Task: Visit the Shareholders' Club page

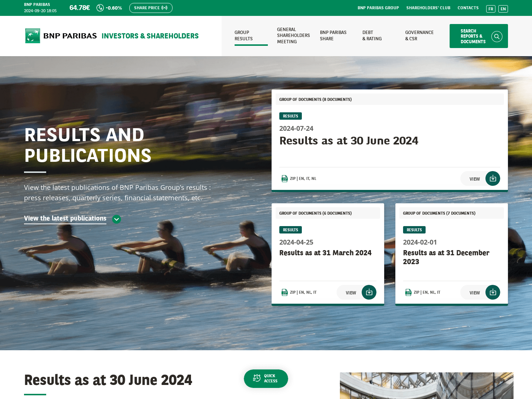Action: click(x=428, y=7)
